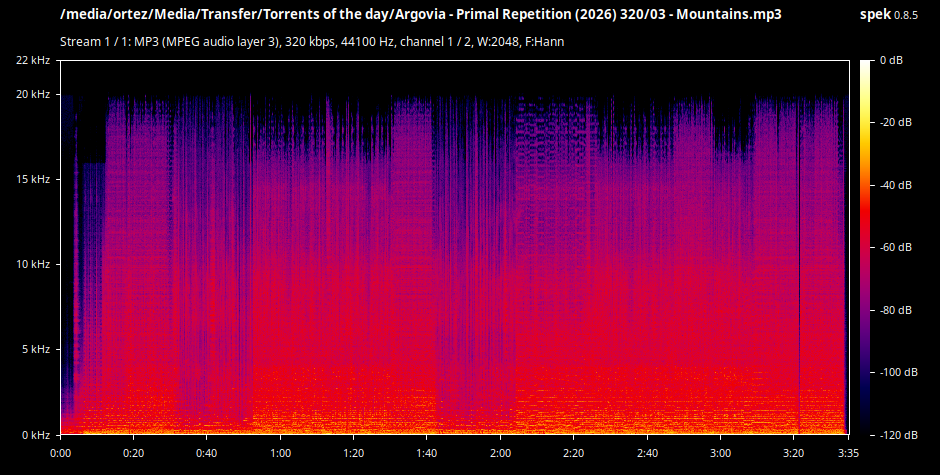
Task: Click the -120 dB legend label
Action: (x=898, y=435)
